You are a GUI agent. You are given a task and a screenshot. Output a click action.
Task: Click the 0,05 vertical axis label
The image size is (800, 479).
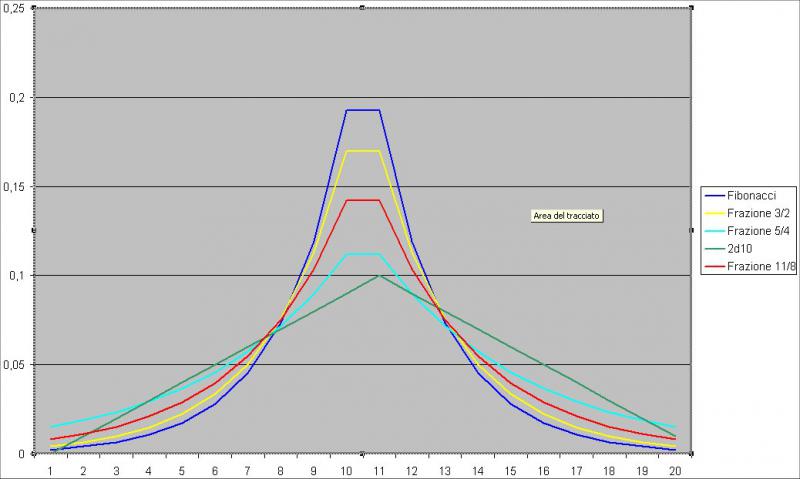[x=13, y=364]
